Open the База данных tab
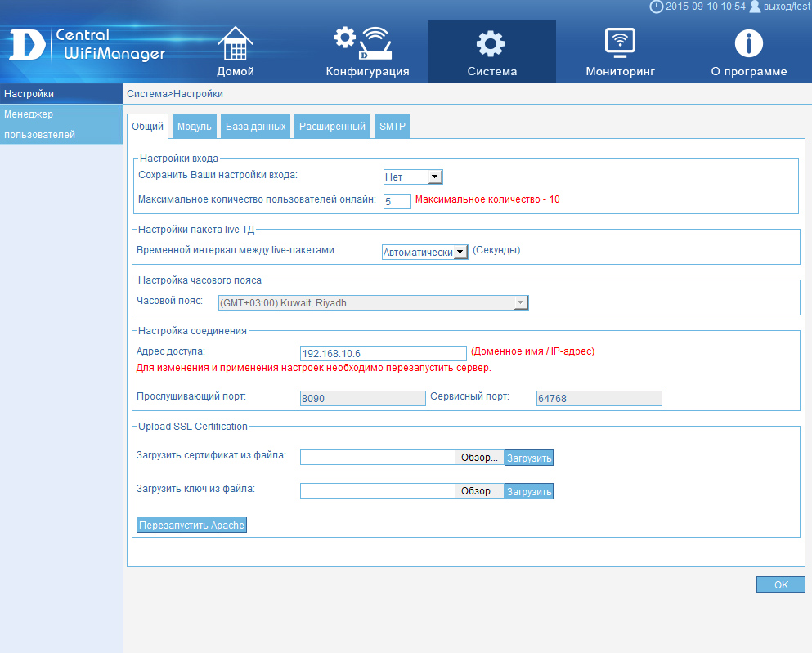Viewport: 812px width, 653px height. [256, 127]
